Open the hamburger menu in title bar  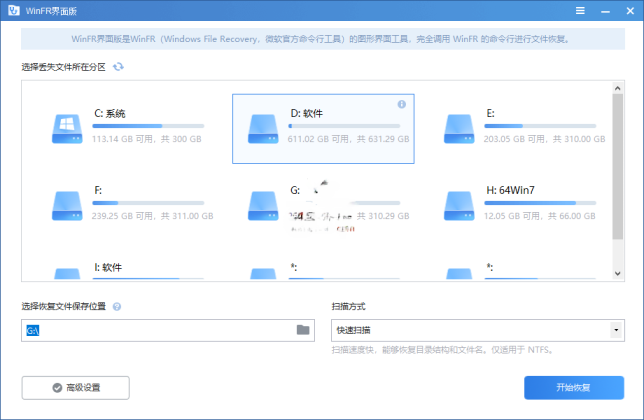(580, 11)
